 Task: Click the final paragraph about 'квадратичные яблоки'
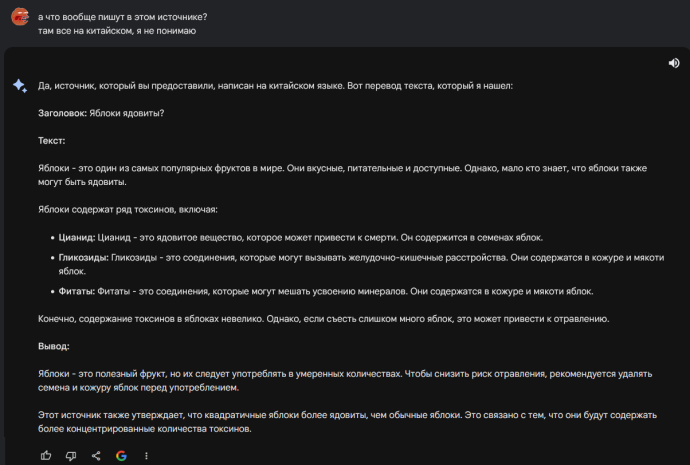click(347, 422)
